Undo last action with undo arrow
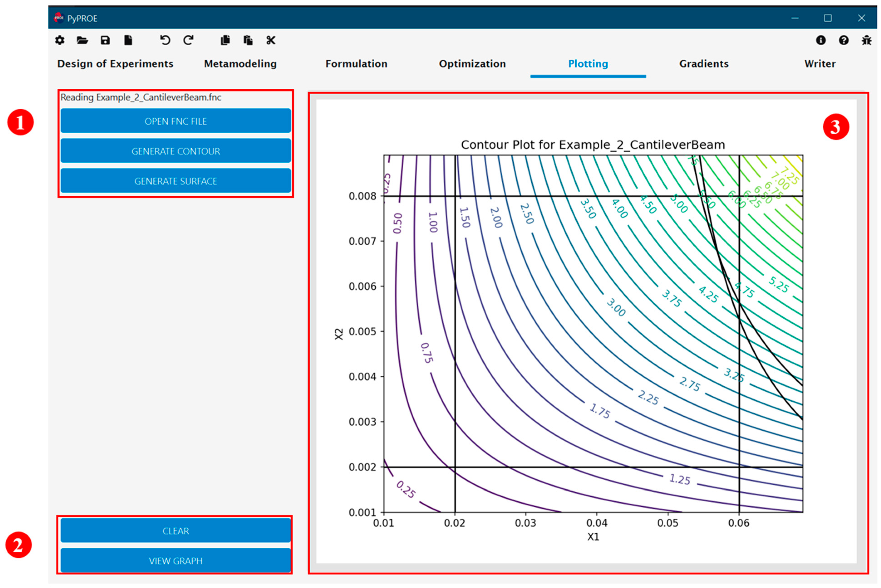This screenshot has width=881, height=588. (x=165, y=40)
